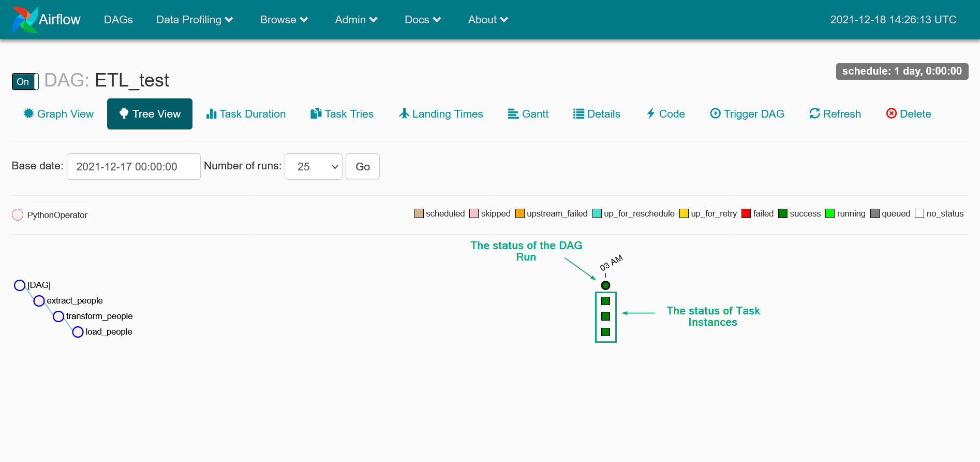
Task: Collapse the [DAG] root tree node
Action: [x=20, y=285]
